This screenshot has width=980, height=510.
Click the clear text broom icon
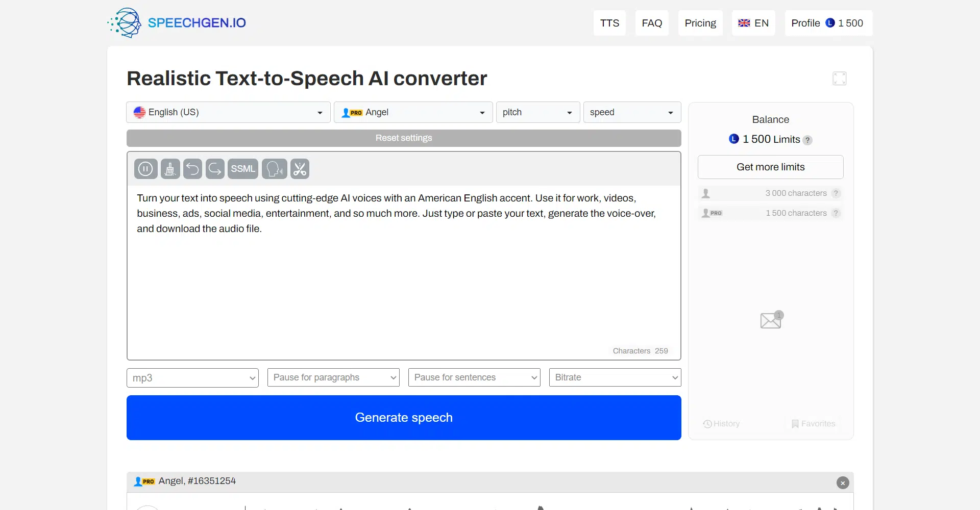point(170,169)
